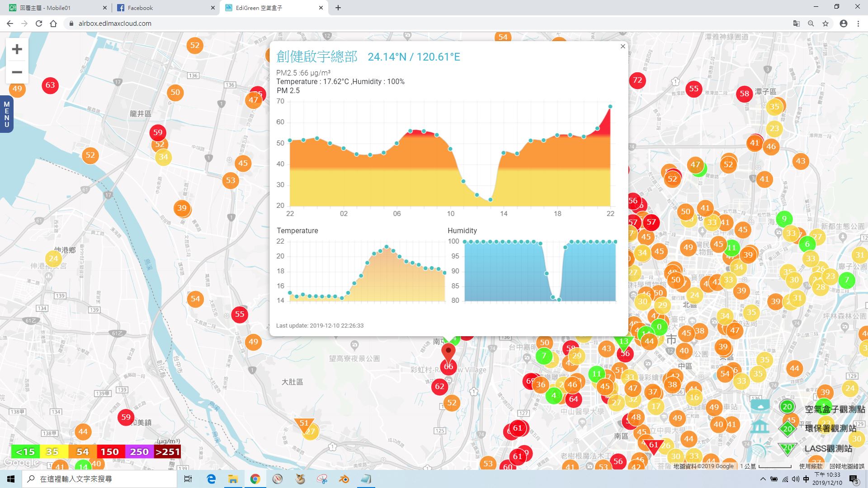Screen dimensions: 868x488
Task: Open Task View on the taskbar
Action: tap(188, 479)
